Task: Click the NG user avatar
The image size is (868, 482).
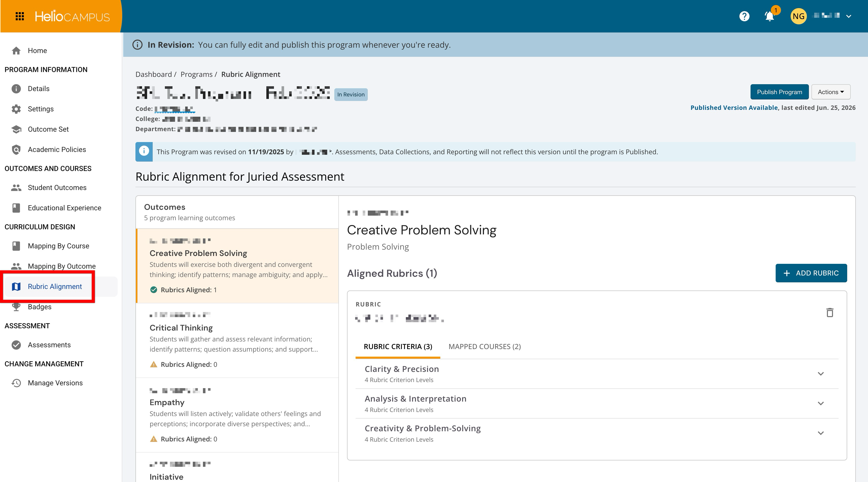Action: [x=798, y=16]
